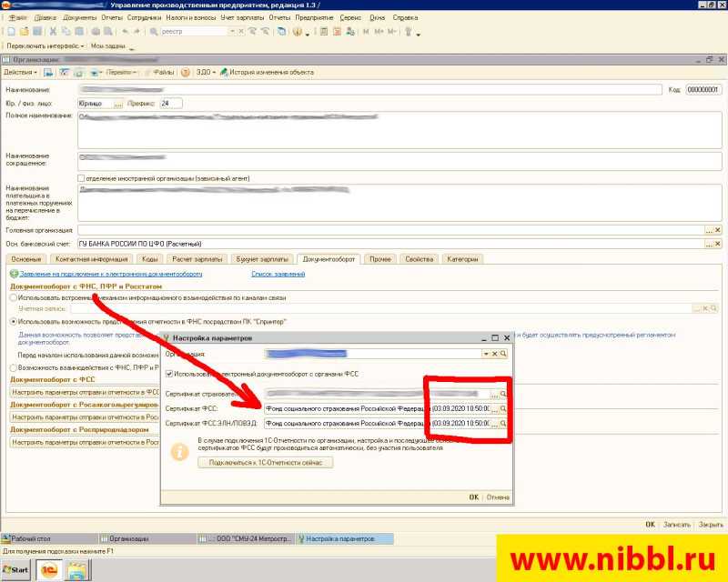Open the Список заявлений link
The height and width of the screenshot is (582, 728).
pyautogui.click(x=278, y=274)
